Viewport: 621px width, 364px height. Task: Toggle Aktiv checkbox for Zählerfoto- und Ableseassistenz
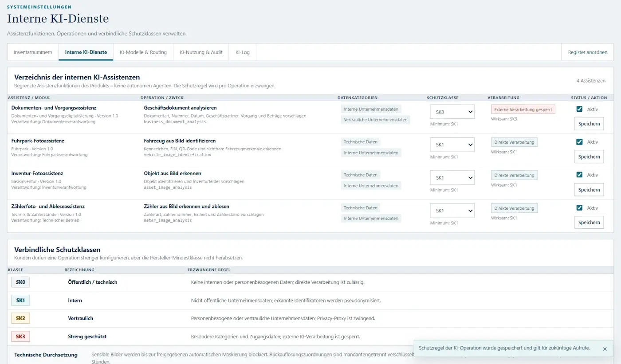579,207
